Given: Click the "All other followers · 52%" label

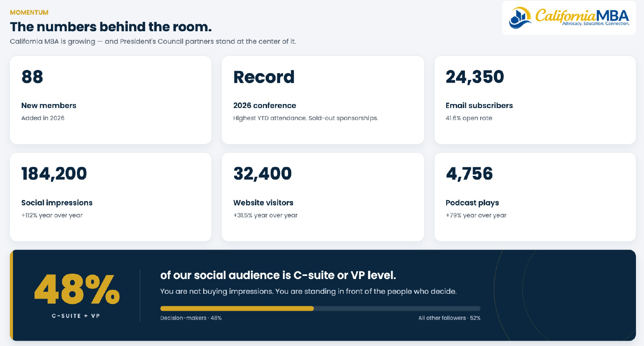Looking at the screenshot, I should (449, 318).
